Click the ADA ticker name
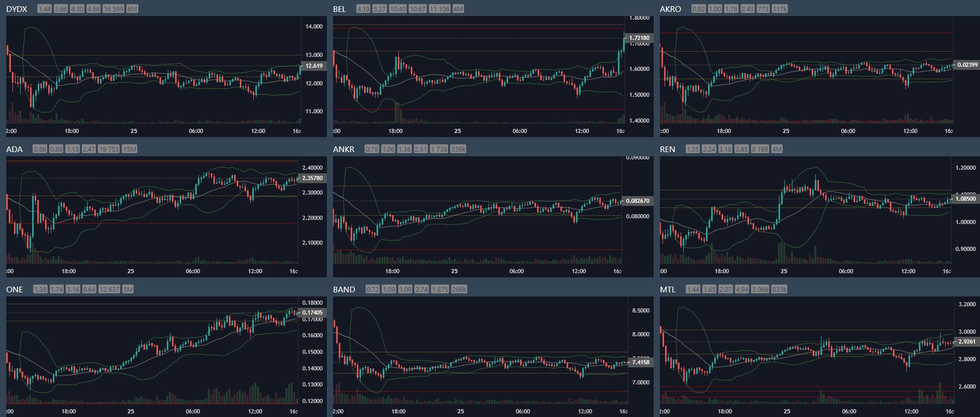The width and height of the screenshot is (980, 417). pyautogui.click(x=15, y=149)
